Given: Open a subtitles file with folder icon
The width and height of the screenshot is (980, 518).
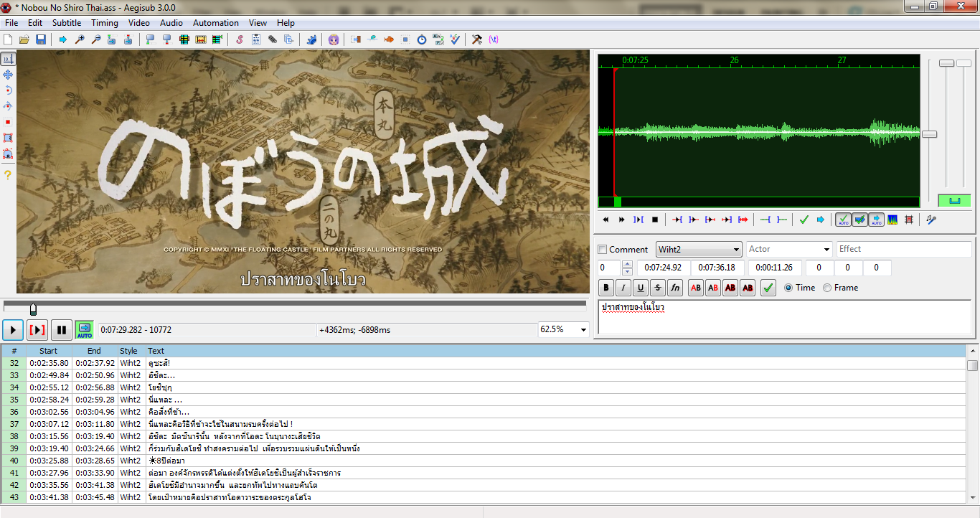Looking at the screenshot, I should [x=24, y=39].
